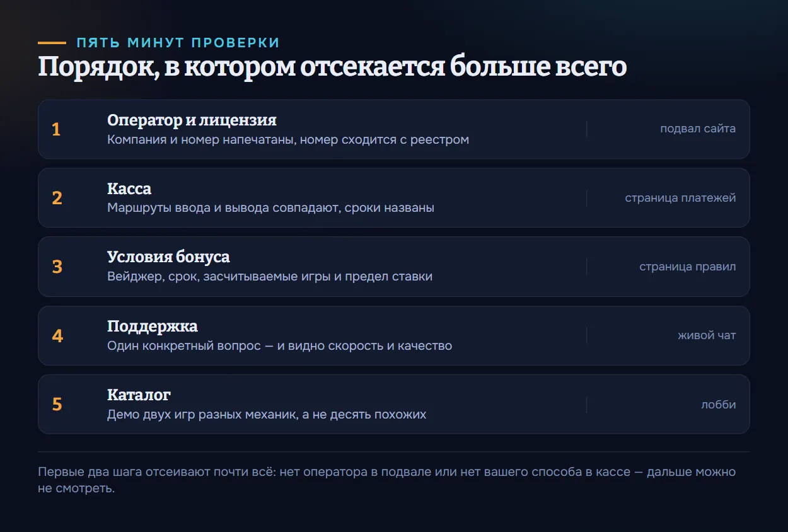Click the description "Компания и номер напечатаны, номер сходится с реестром"

[288, 139]
